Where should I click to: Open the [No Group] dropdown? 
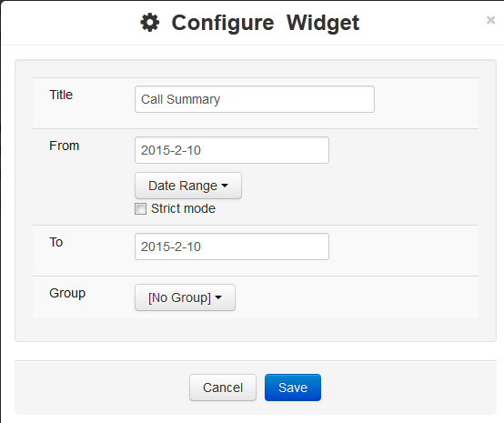point(185,297)
